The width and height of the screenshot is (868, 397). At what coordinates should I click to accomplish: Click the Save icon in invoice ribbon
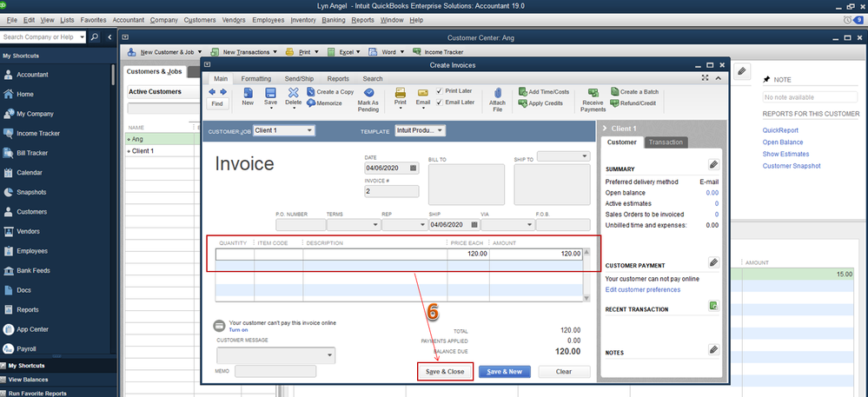(x=271, y=93)
